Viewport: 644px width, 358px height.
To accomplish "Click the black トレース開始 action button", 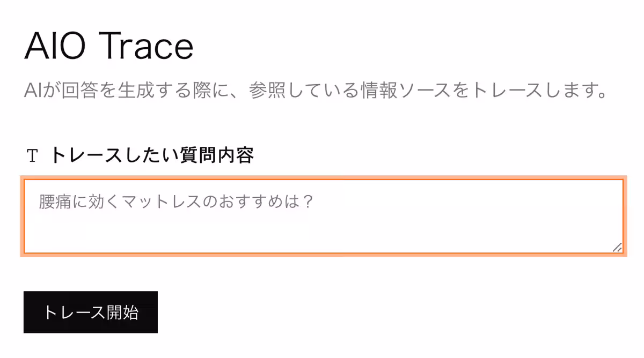I will [x=90, y=312].
